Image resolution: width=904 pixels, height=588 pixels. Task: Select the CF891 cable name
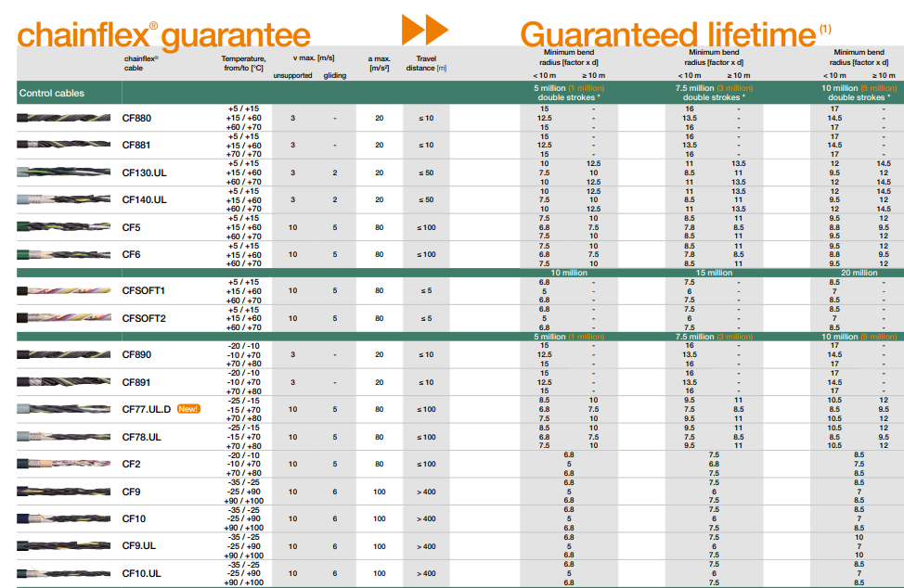pyautogui.click(x=136, y=382)
